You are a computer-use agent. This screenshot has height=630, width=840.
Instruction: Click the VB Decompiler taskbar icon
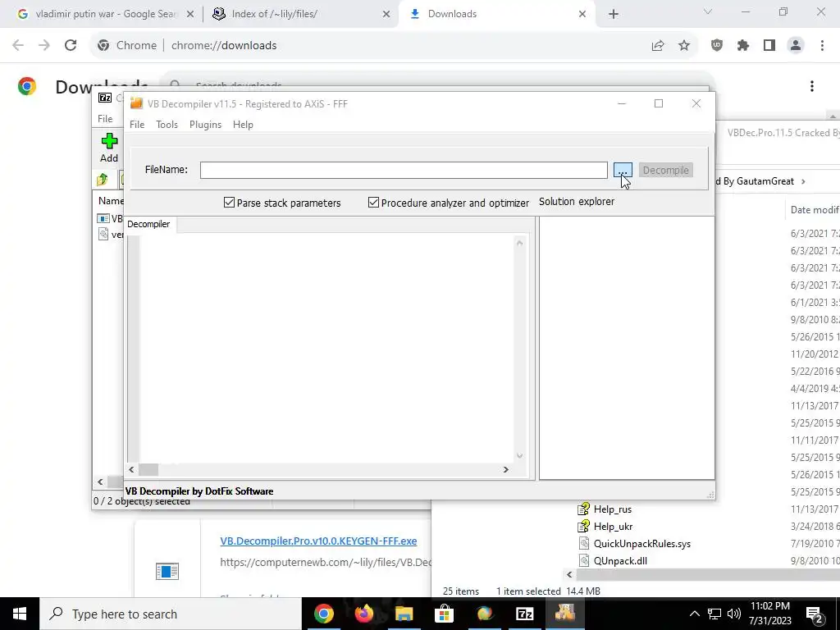coord(564,614)
